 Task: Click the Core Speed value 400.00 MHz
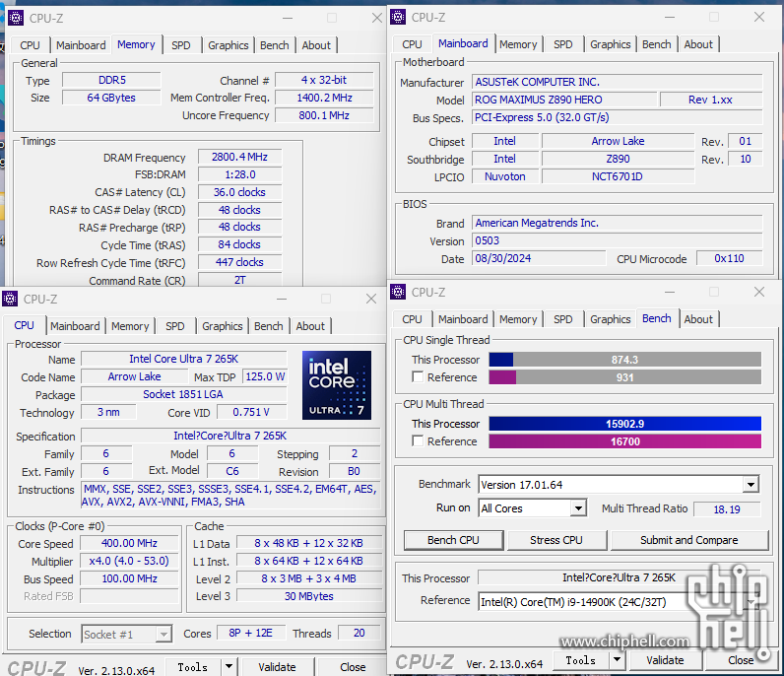click(129, 543)
